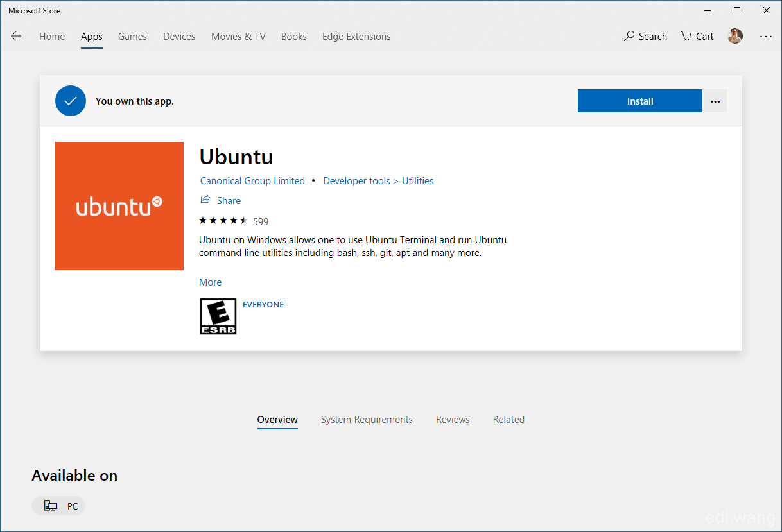Click the ownership checkmark icon
The width and height of the screenshot is (782, 532).
[71, 101]
